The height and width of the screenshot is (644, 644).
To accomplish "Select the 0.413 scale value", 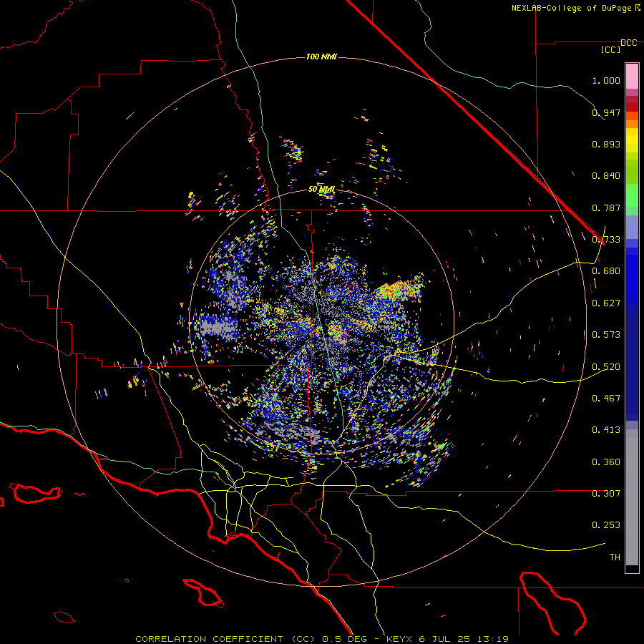I will pyautogui.click(x=606, y=430).
